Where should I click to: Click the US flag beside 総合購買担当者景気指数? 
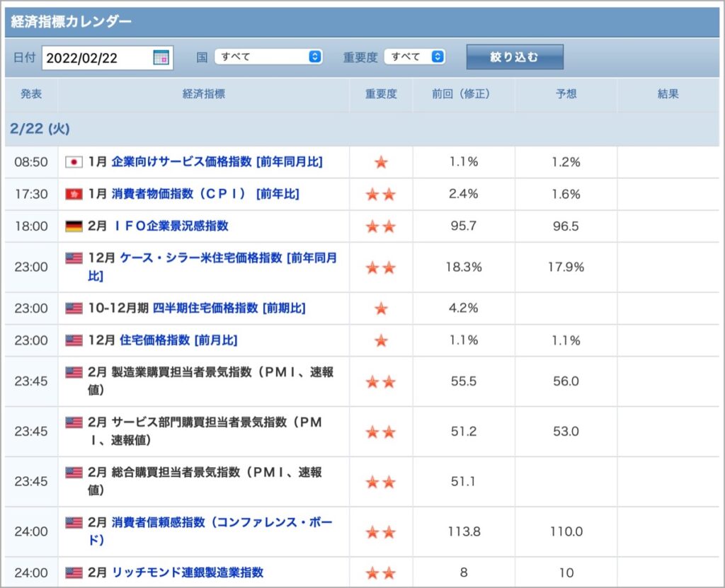(x=74, y=473)
